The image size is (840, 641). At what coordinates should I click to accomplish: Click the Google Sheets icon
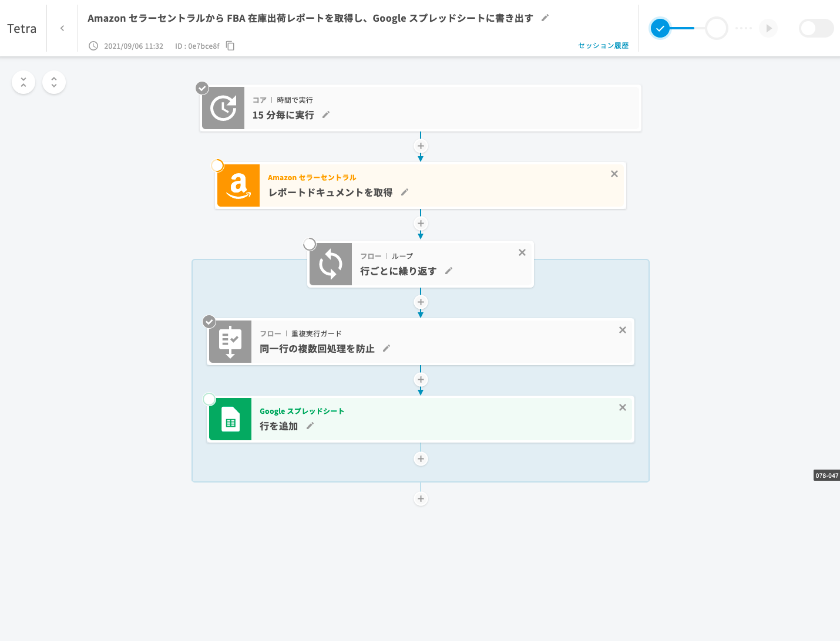(230, 419)
